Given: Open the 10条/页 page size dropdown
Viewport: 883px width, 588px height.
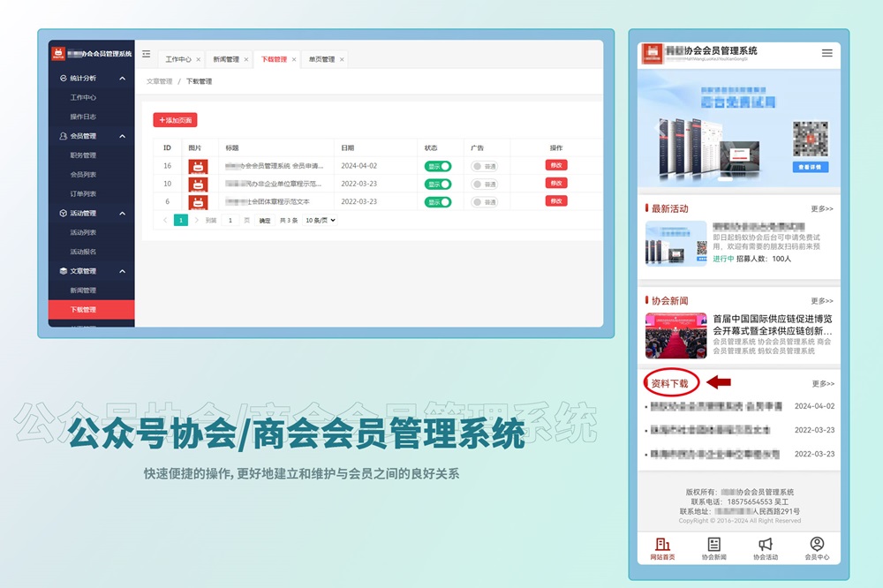Looking at the screenshot, I should point(320,221).
